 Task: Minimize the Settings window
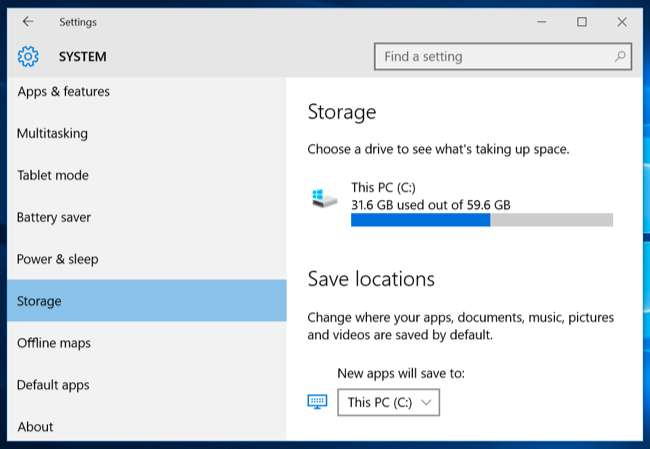click(541, 21)
